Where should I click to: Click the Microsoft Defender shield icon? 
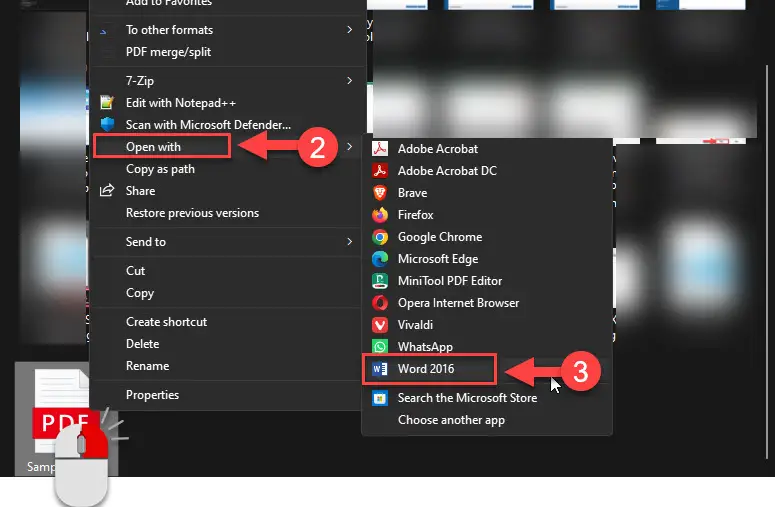pos(107,125)
